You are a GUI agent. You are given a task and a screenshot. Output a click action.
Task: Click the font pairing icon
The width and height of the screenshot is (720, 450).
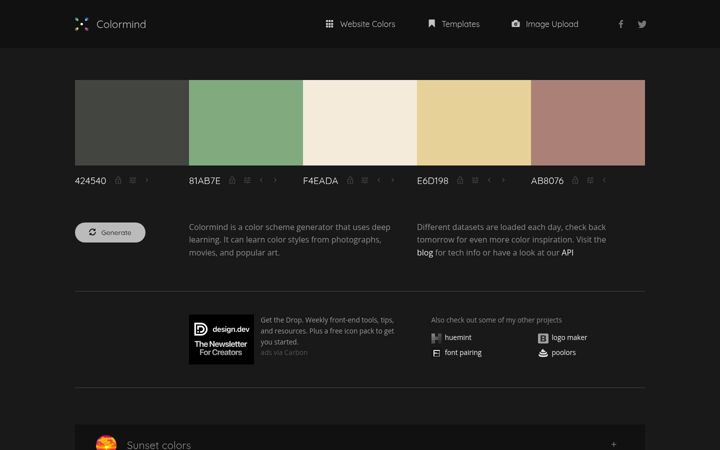point(436,353)
